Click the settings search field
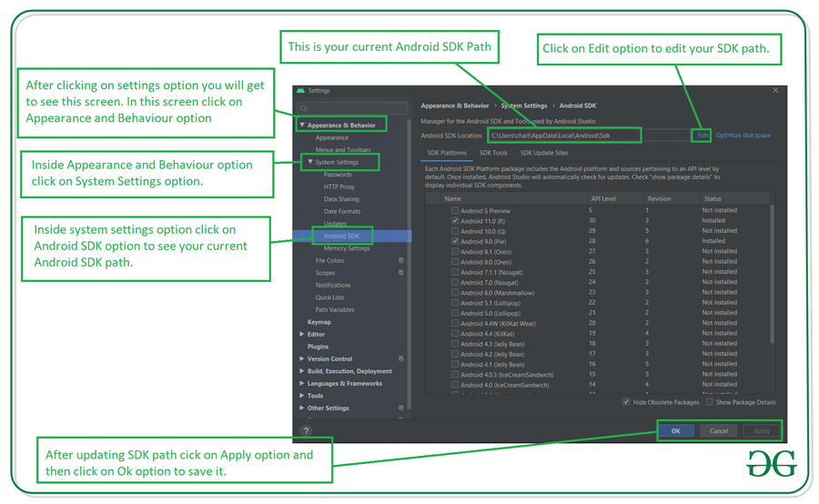The height and width of the screenshot is (504, 819). [x=352, y=108]
